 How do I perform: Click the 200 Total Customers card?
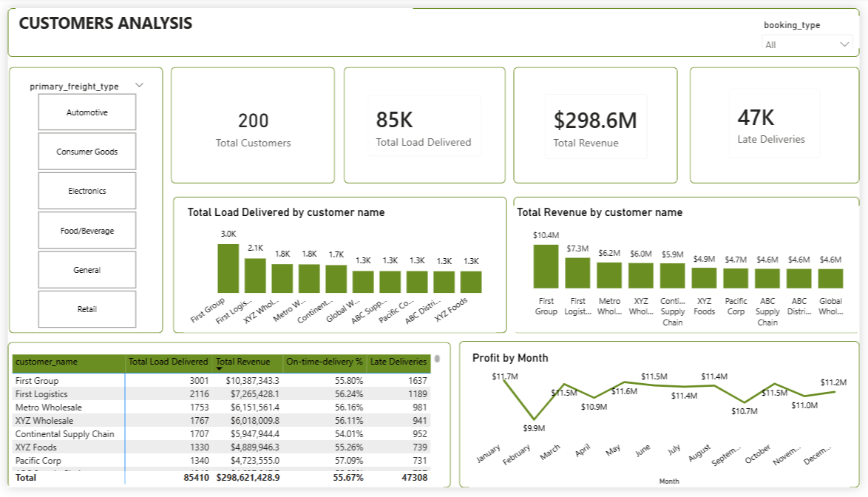[x=253, y=126]
